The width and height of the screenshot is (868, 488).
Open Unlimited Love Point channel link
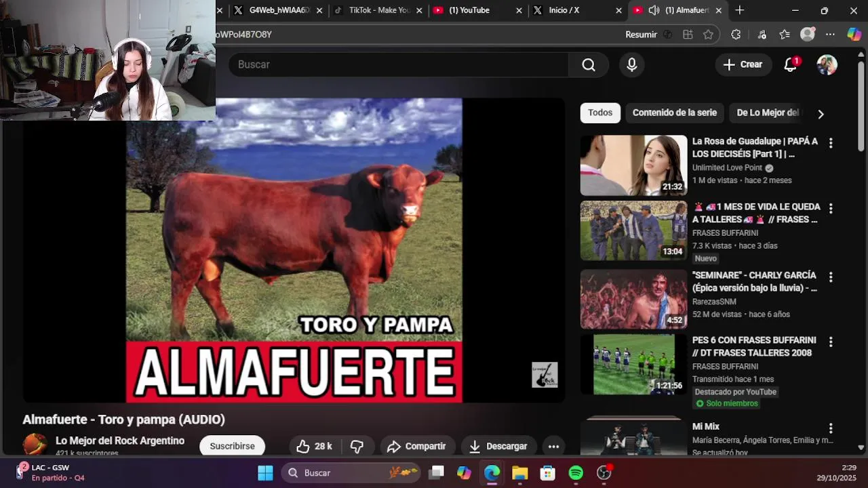click(x=727, y=167)
